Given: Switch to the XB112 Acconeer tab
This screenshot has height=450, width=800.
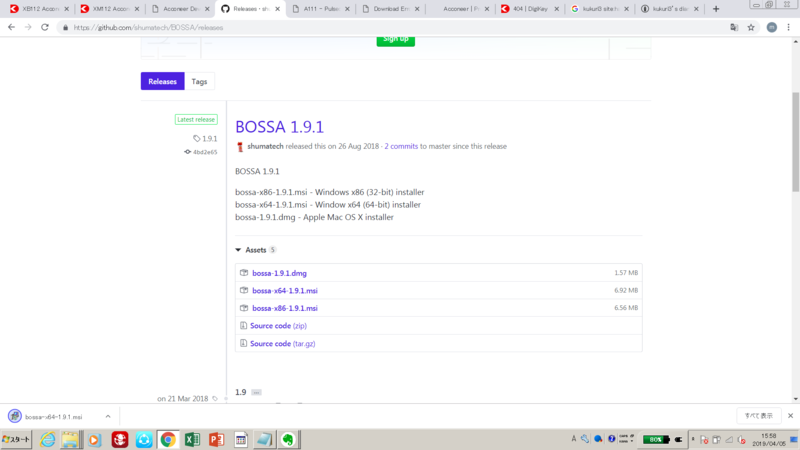Looking at the screenshot, I should tap(39, 9).
